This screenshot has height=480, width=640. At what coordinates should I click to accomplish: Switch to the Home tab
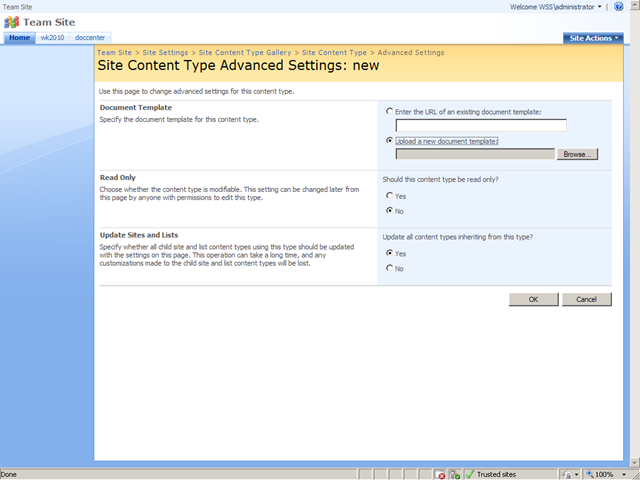tap(20, 38)
